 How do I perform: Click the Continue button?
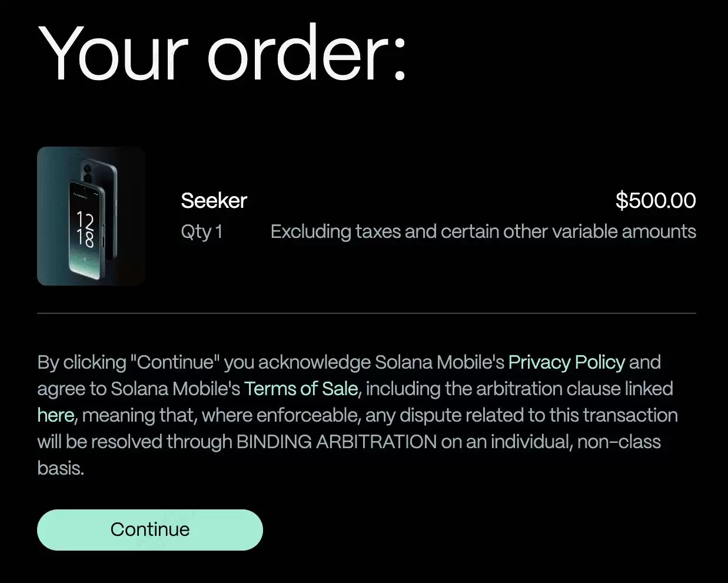pyautogui.click(x=149, y=529)
